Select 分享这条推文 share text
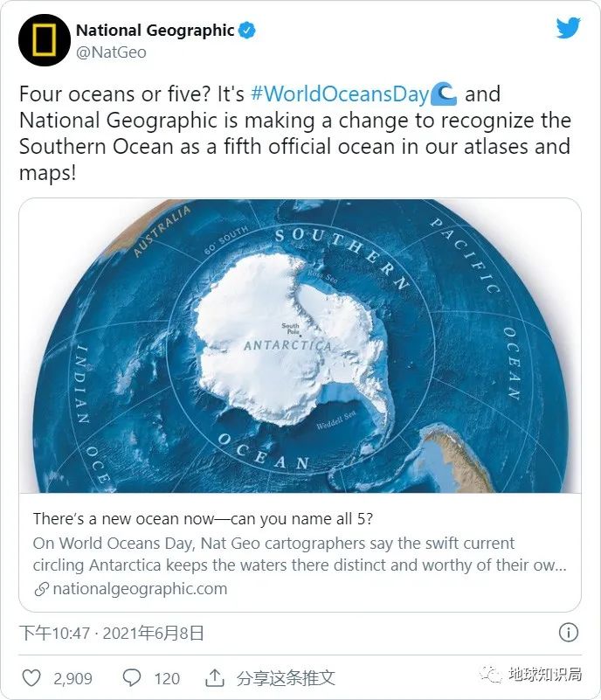The height and width of the screenshot is (700, 601). click(x=285, y=678)
